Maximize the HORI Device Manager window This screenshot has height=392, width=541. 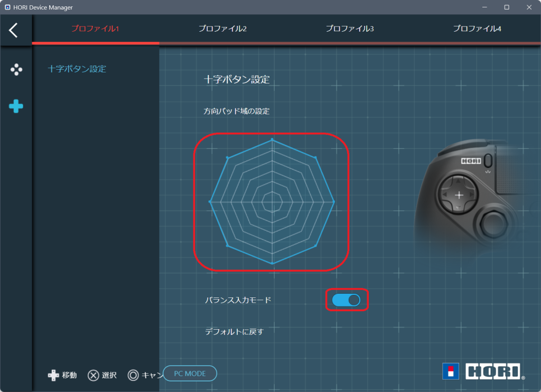(506, 7)
